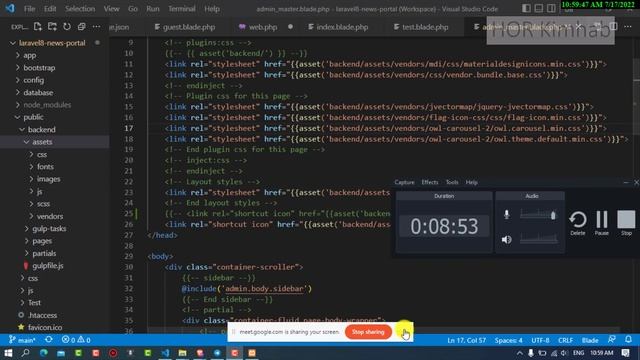The image size is (640, 360).
Task: Open the Terminal menu
Action: coord(182,9)
